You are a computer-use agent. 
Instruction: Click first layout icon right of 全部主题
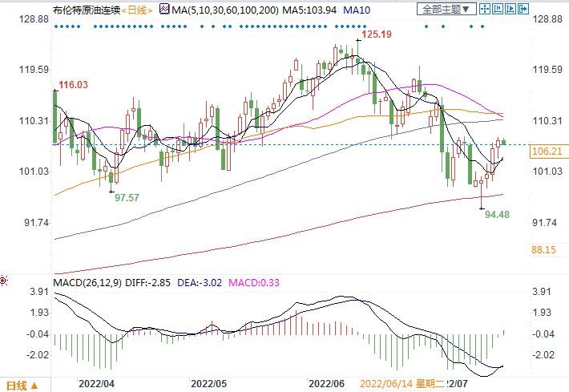tap(486, 10)
